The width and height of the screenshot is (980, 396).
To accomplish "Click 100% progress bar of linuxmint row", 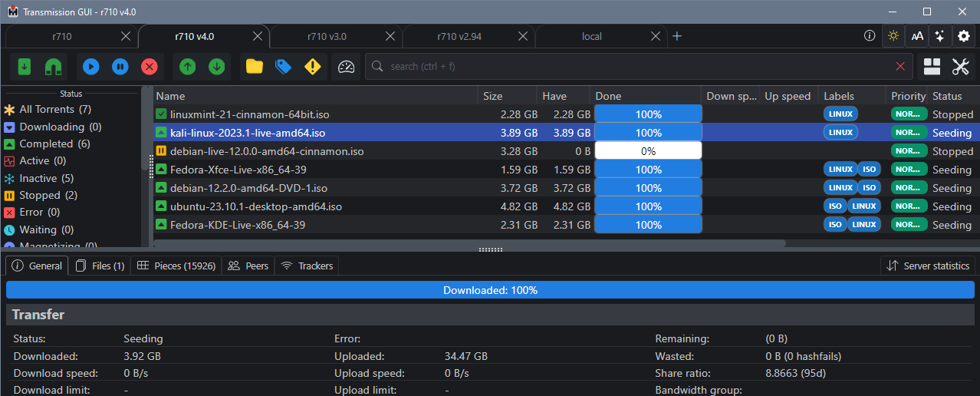I will point(648,114).
